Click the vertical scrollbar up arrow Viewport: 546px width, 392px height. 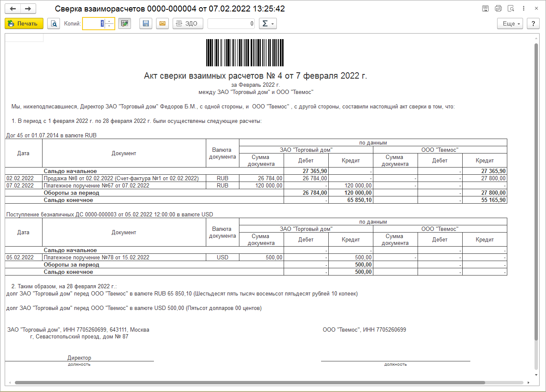(x=536, y=39)
